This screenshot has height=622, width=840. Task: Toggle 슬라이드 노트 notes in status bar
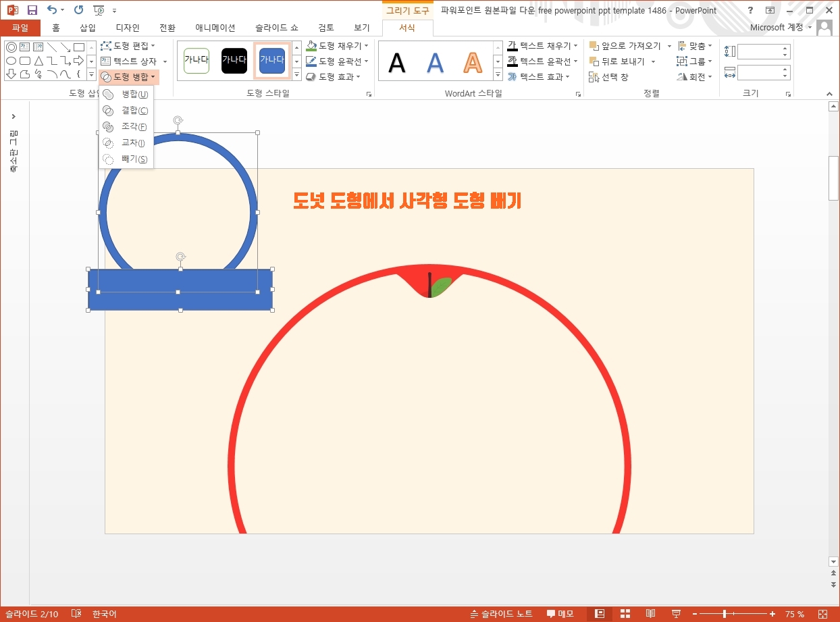pyautogui.click(x=502, y=614)
